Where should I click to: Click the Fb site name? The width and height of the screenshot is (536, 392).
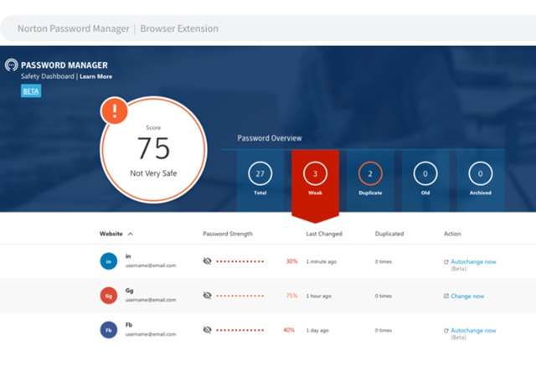129,325
